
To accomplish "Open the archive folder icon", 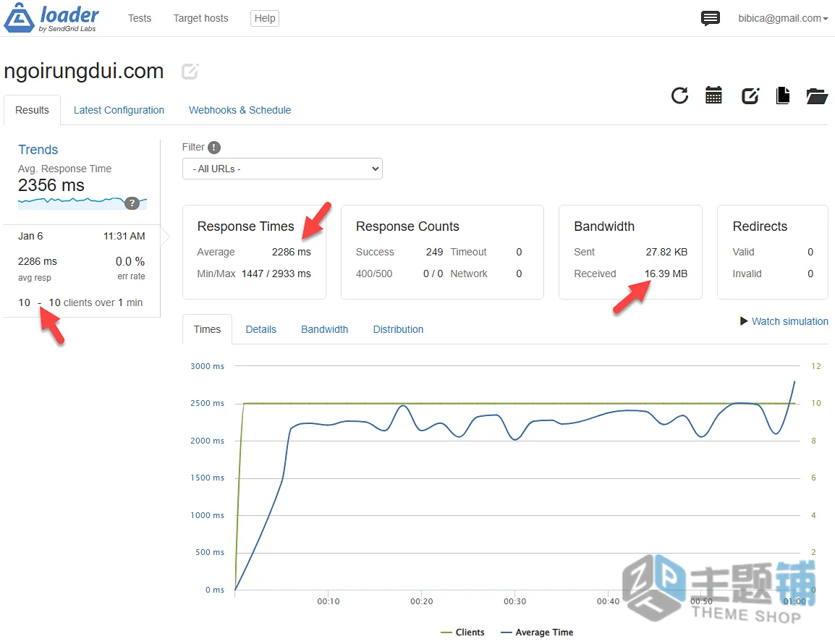I will (x=817, y=96).
